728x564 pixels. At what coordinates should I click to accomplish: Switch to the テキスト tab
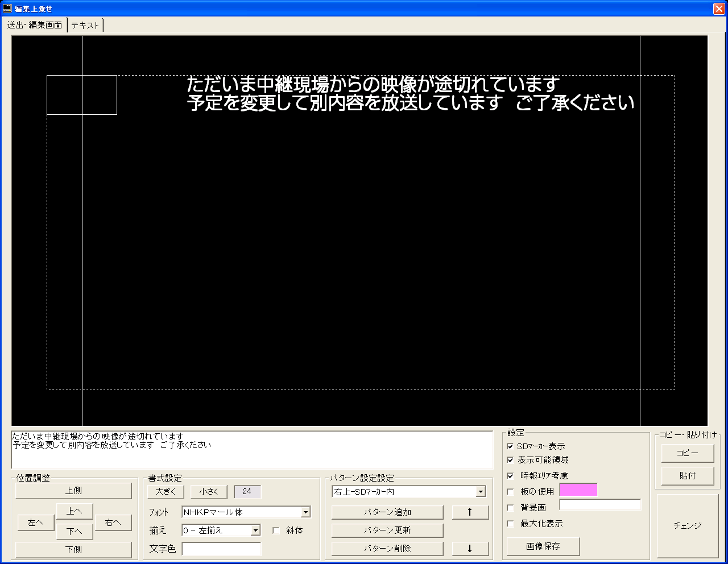[85, 25]
